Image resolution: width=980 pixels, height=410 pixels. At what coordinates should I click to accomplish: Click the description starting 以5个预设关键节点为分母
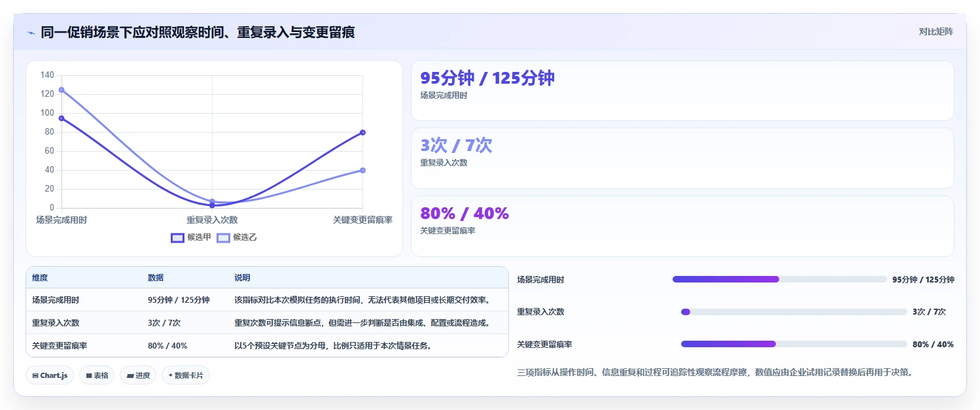click(332, 346)
